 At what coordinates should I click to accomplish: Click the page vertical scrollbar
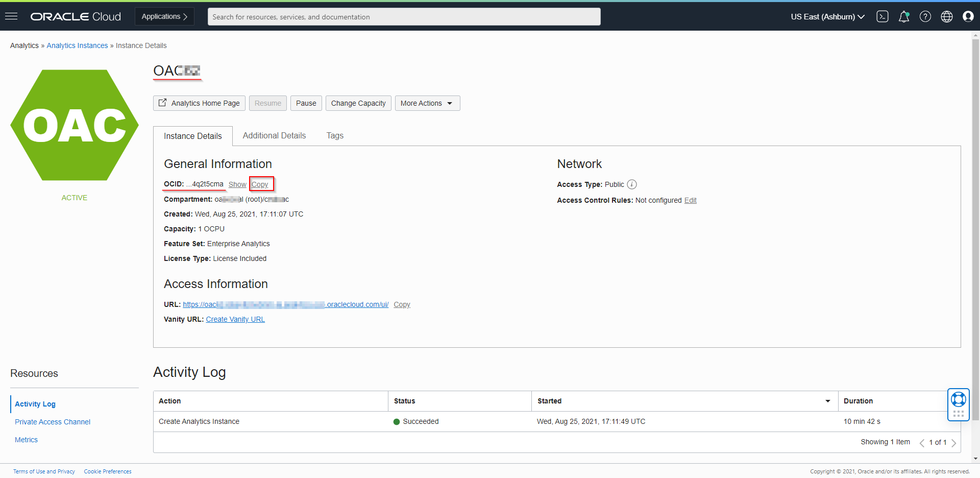pyautogui.click(x=975, y=230)
